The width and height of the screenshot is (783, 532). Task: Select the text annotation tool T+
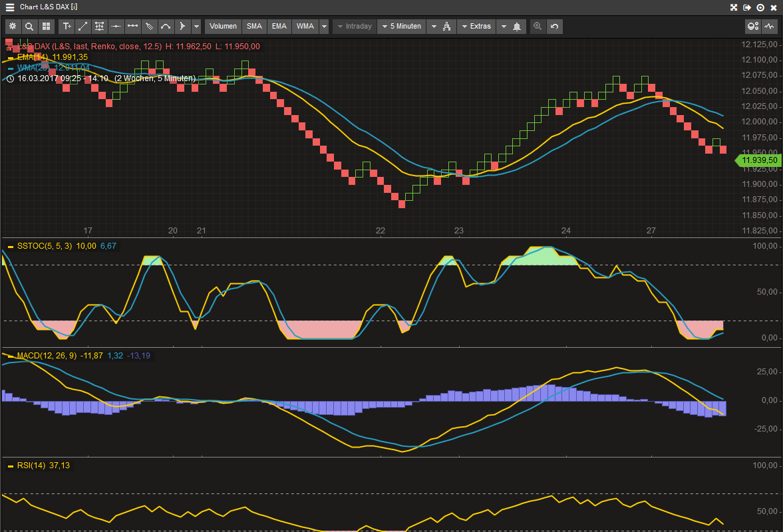(x=67, y=26)
